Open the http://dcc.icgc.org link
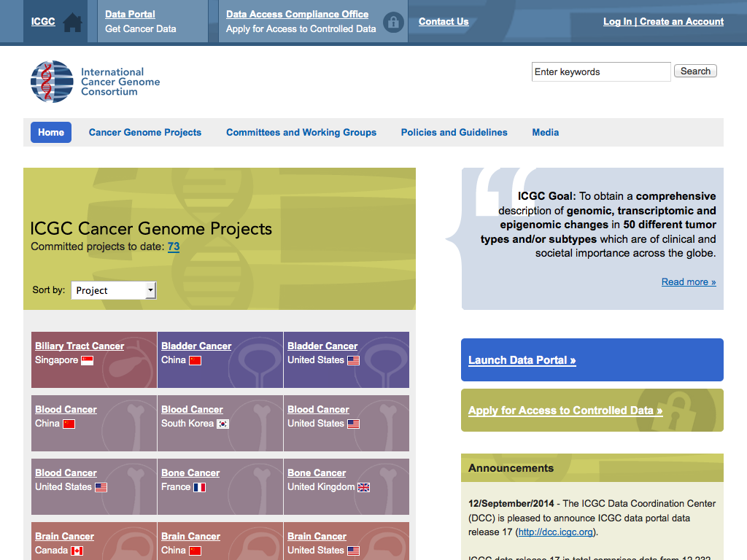 555,532
